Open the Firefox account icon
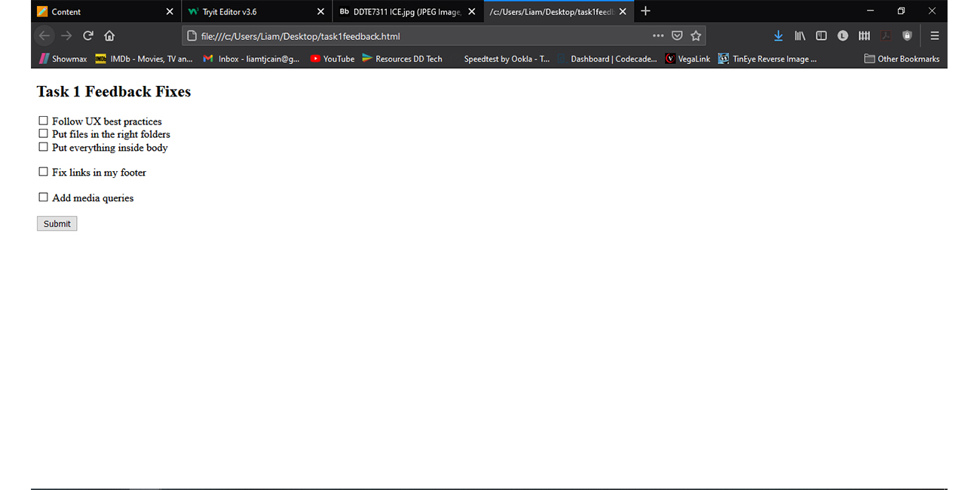 (x=843, y=35)
